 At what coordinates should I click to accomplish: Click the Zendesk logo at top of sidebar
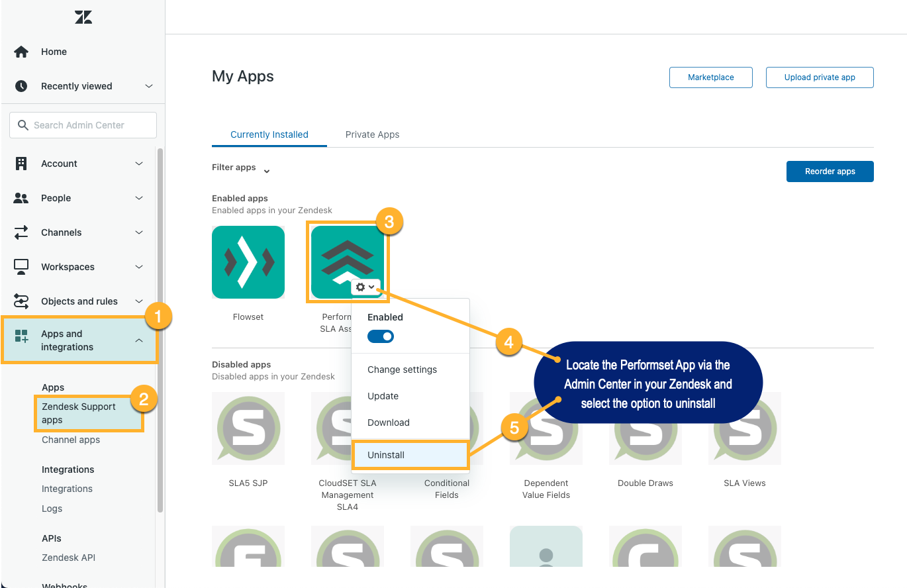[83, 18]
